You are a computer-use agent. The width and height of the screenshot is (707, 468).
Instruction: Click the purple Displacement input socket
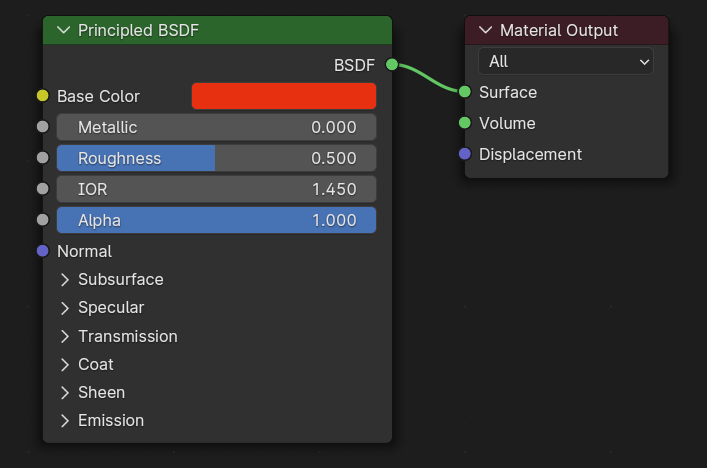(465, 154)
